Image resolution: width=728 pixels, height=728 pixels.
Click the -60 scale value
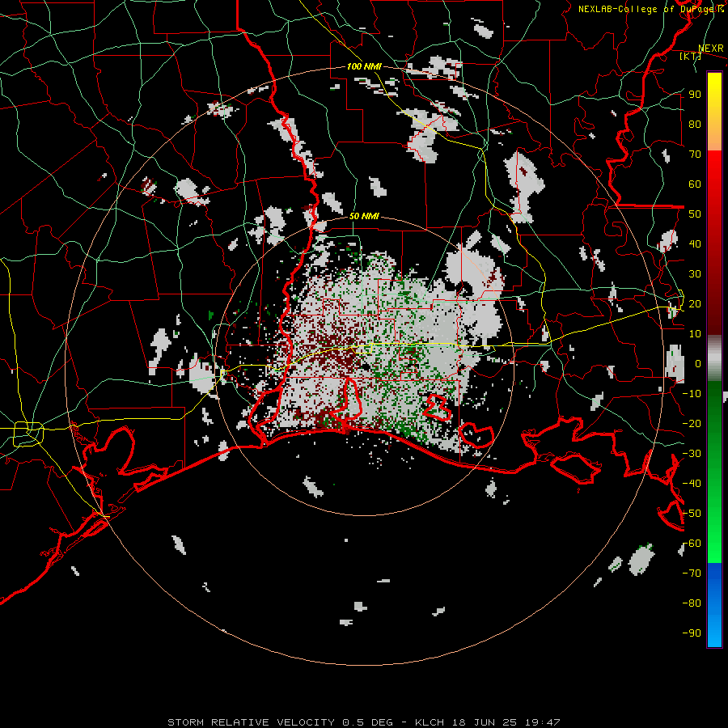pyautogui.click(x=692, y=544)
